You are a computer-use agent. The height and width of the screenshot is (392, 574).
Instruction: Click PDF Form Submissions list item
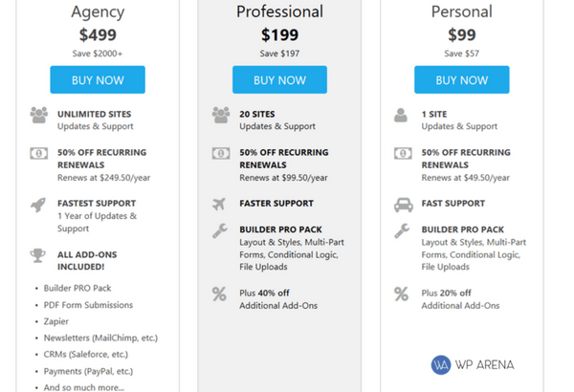pos(88,305)
